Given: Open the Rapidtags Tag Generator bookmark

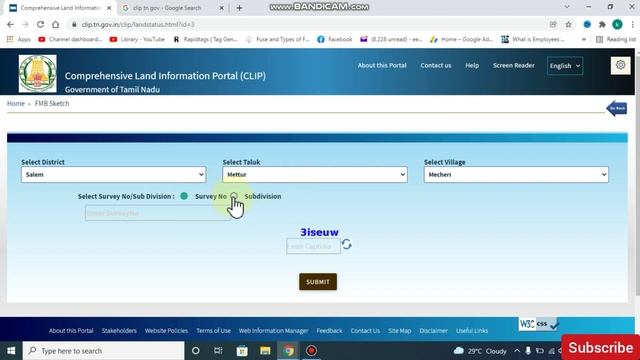Looking at the screenshot, I should click(x=205, y=39).
